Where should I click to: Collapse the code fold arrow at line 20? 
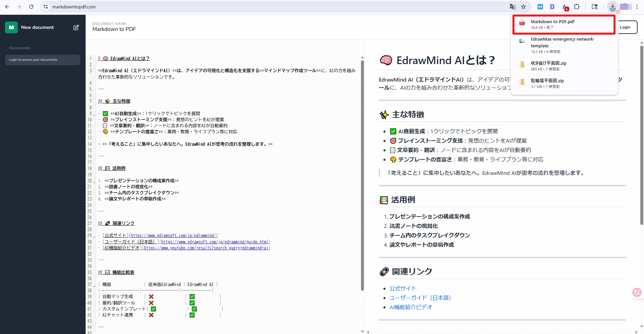coord(94,182)
